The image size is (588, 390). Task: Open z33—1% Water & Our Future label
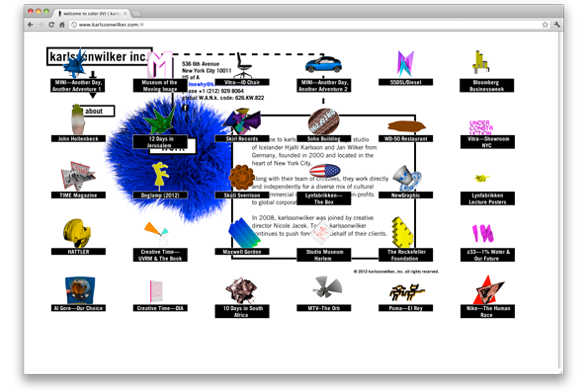point(487,255)
